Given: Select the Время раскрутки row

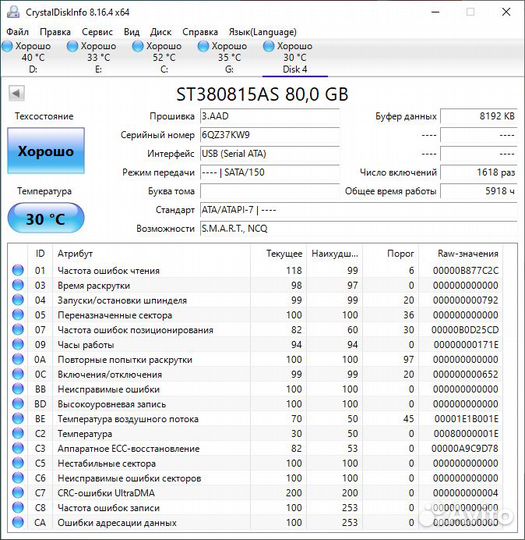Looking at the screenshot, I should pos(256,285).
